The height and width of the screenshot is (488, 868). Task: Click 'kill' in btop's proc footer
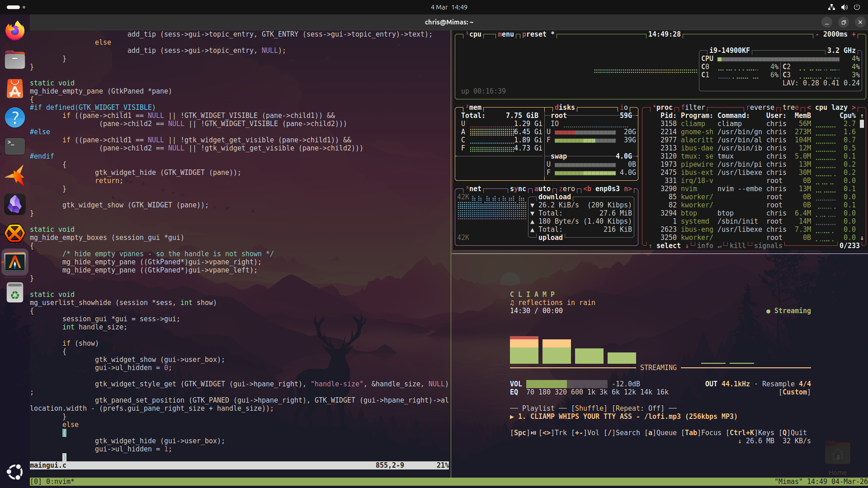(738, 246)
